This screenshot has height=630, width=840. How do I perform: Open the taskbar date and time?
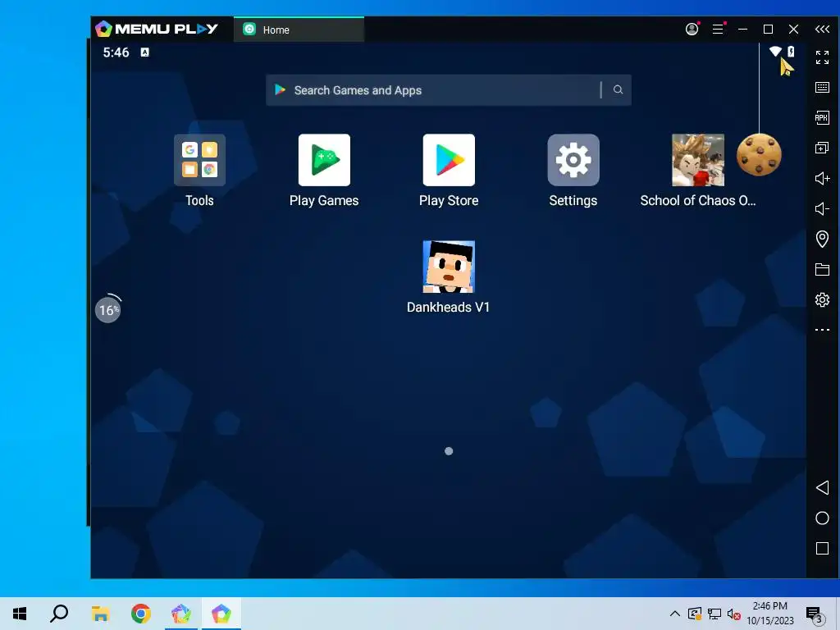pyautogui.click(x=769, y=614)
